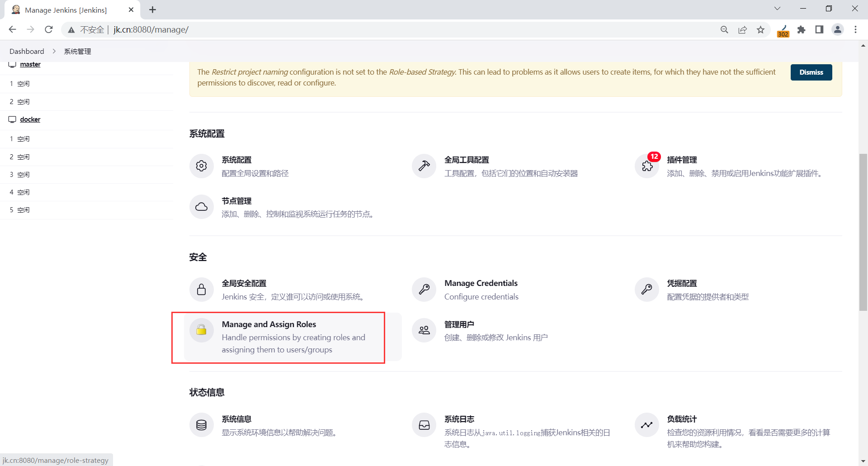Click the extension icon showing 302
868x466 pixels.
783,30
